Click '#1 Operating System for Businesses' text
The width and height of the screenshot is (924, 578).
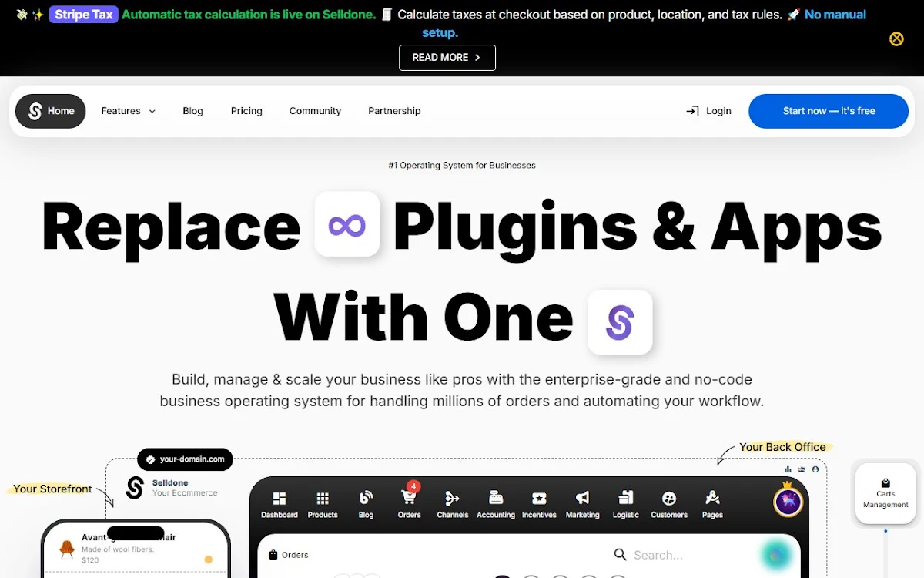tap(462, 165)
